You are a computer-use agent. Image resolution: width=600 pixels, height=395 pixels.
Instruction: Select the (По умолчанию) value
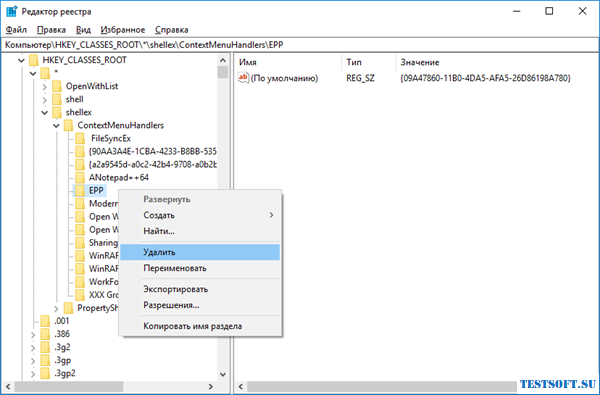[x=284, y=78]
